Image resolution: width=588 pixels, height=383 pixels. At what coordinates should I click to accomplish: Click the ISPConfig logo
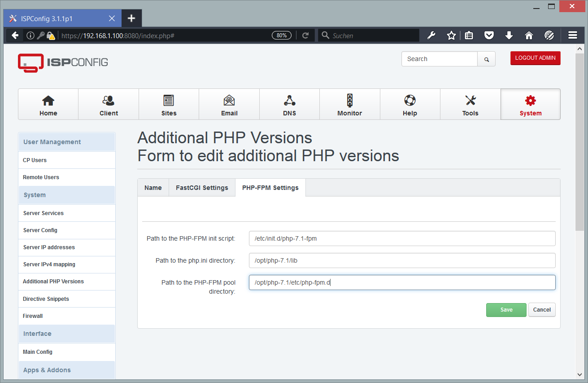coord(63,63)
